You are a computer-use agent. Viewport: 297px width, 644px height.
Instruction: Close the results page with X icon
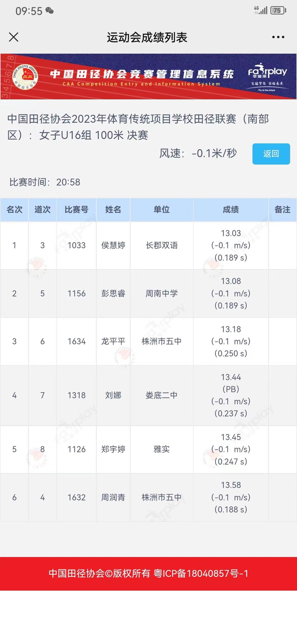pos(14,37)
